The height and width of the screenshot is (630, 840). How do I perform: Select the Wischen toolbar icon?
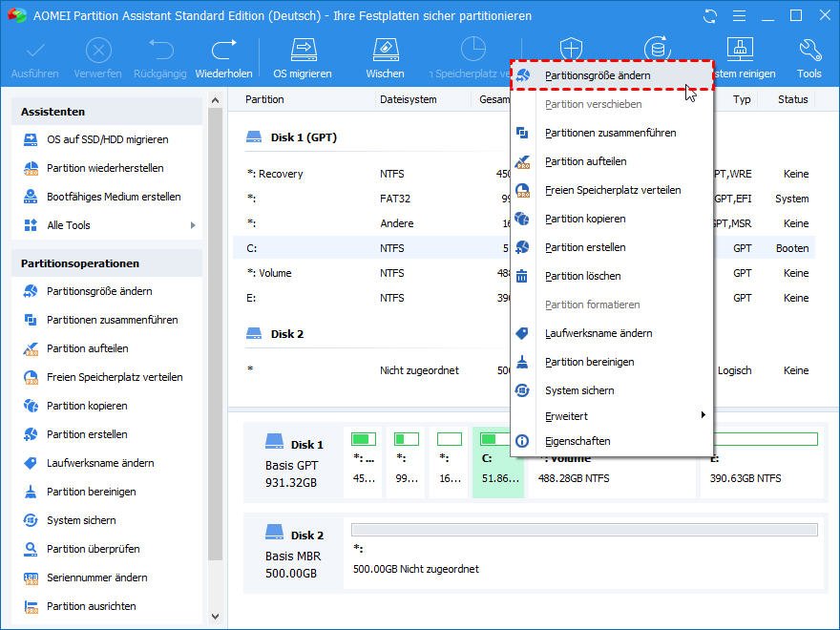coord(386,51)
